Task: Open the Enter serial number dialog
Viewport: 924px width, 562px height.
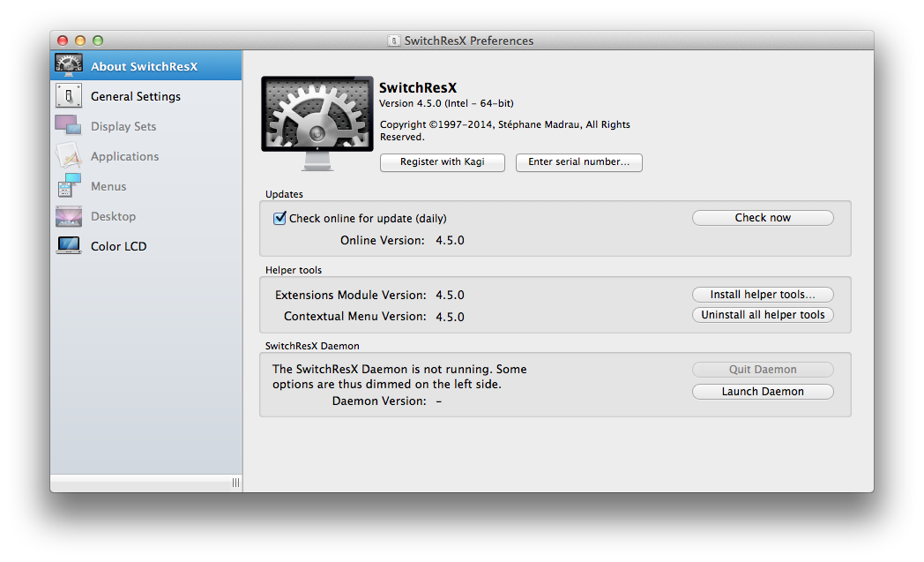Action: 578,162
